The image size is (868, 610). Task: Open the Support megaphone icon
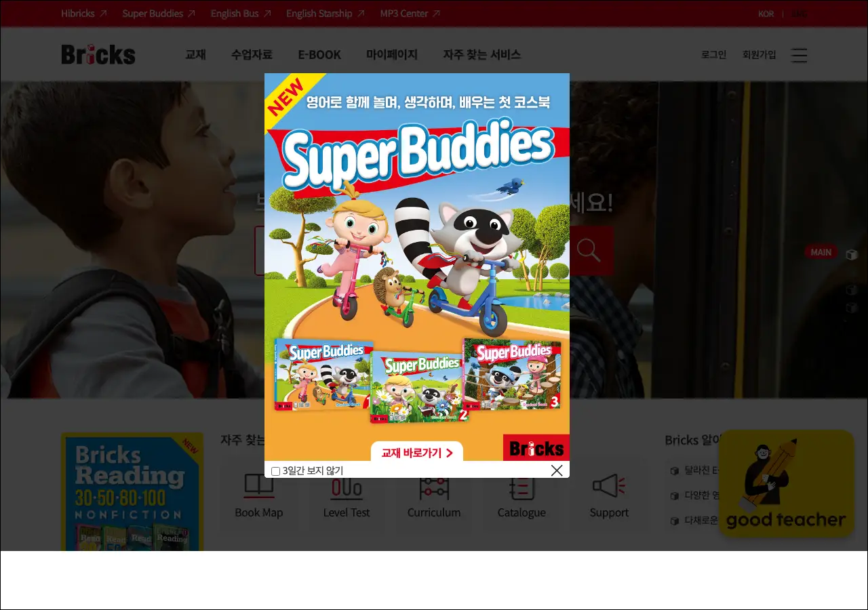click(608, 486)
